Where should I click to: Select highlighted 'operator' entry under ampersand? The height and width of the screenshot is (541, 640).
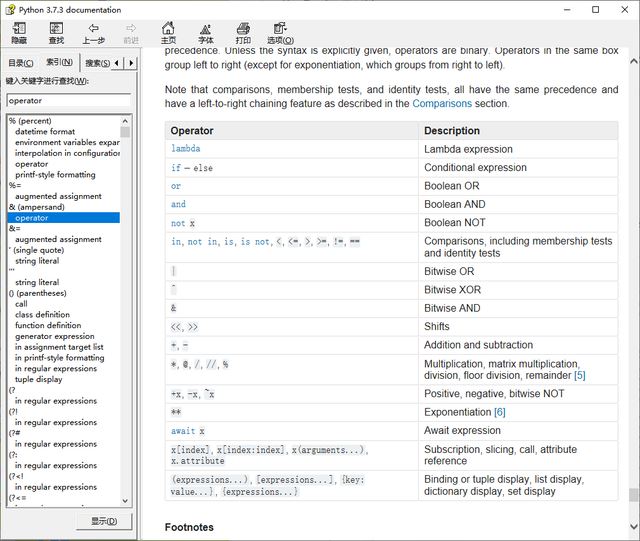64,218
